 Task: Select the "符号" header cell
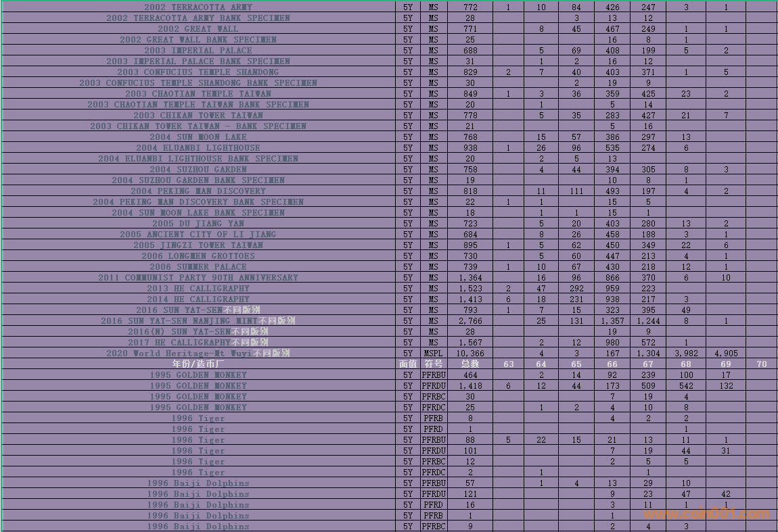(434, 364)
